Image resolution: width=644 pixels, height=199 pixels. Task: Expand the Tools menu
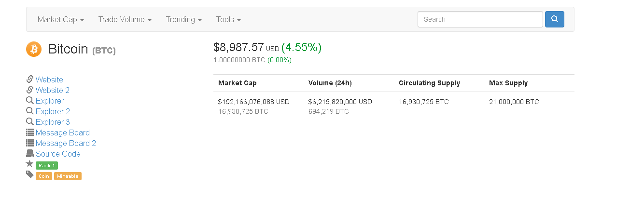(228, 20)
